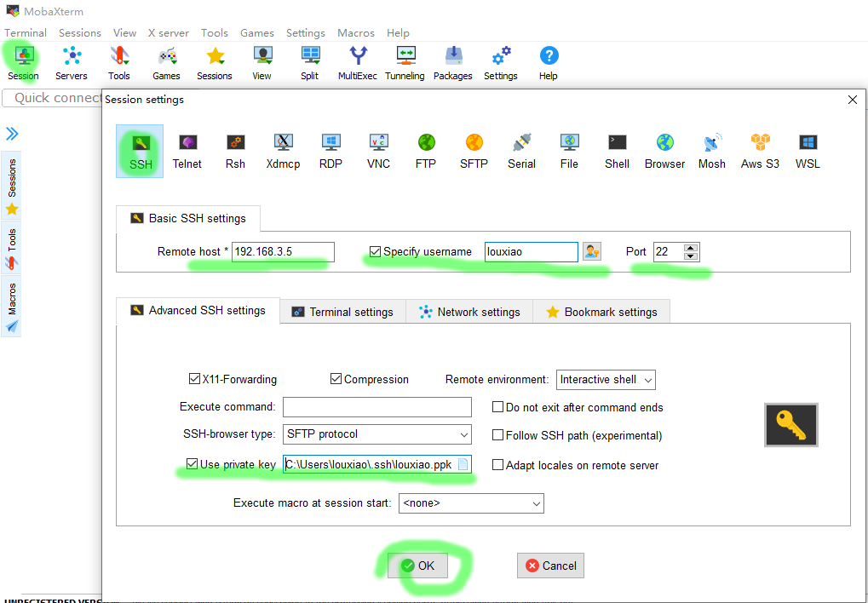
Task: Launch MultiExec from the toolbar
Action: pyautogui.click(x=358, y=64)
